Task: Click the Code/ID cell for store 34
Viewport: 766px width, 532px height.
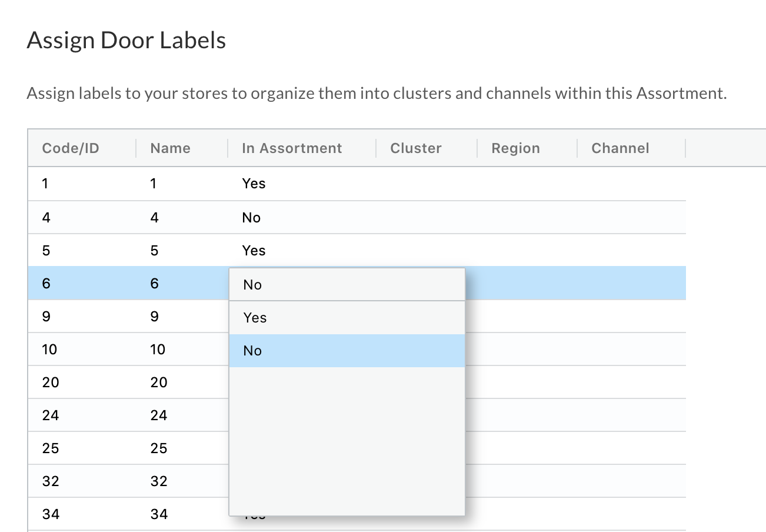Action: pyautogui.click(x=51, y=514)
